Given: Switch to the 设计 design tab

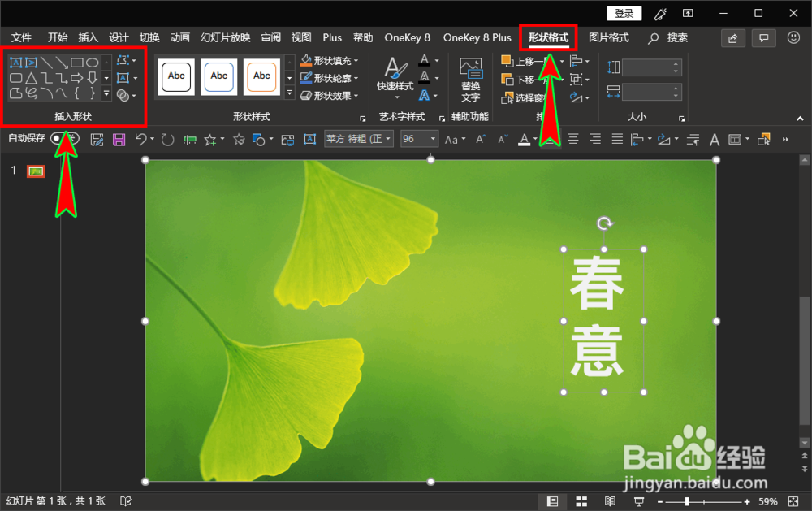Looking at the screenshot, I should (x=119, y=38).
